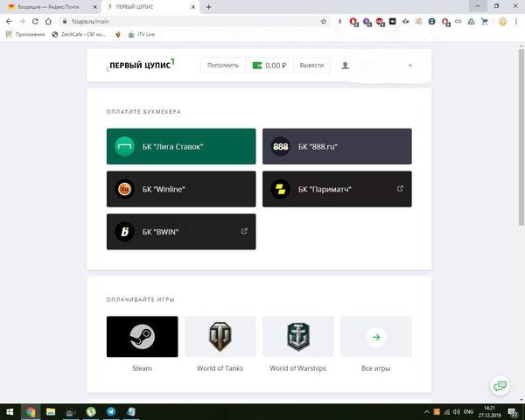Click the Chrome profile avatar icon
The width and height of the screenshot is (525, 420).
[x=502, y=21]
